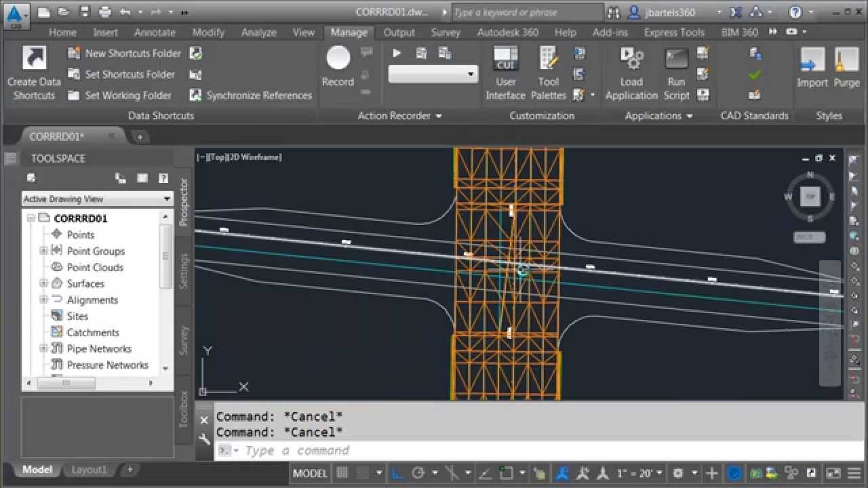Click the Workspace switching gear icon

tap(677, 473)
